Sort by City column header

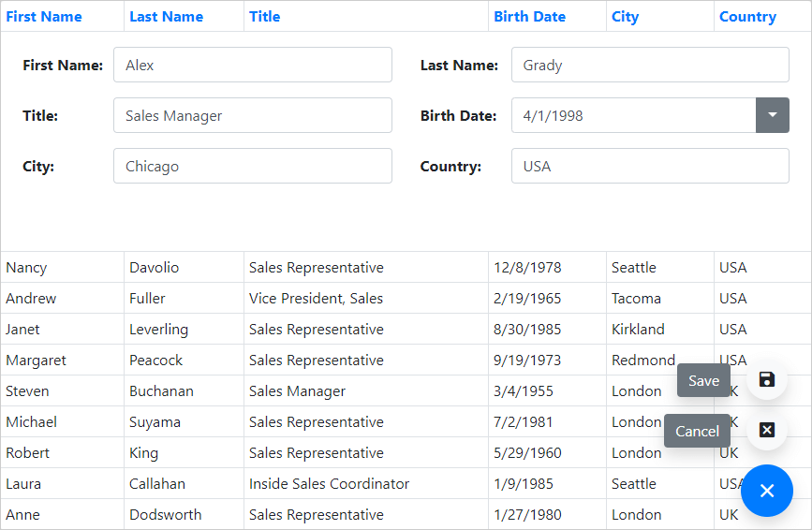(625, 17)
